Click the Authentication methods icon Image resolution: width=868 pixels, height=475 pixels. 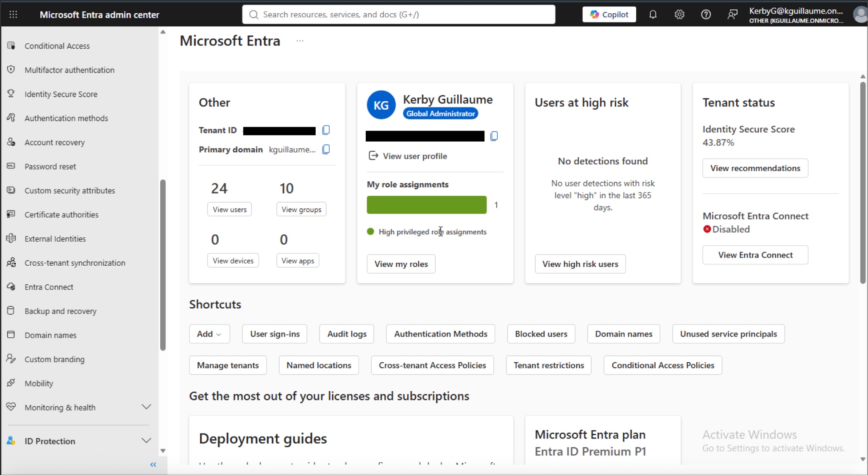(11, 118)
